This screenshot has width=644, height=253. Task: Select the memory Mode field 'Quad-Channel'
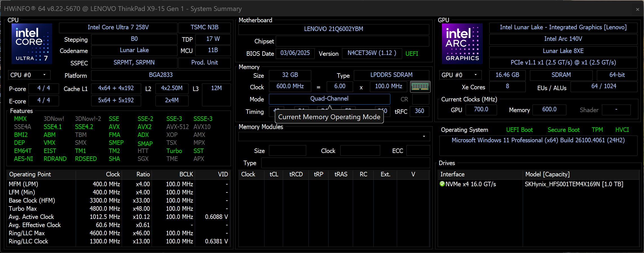click(329, 99)
